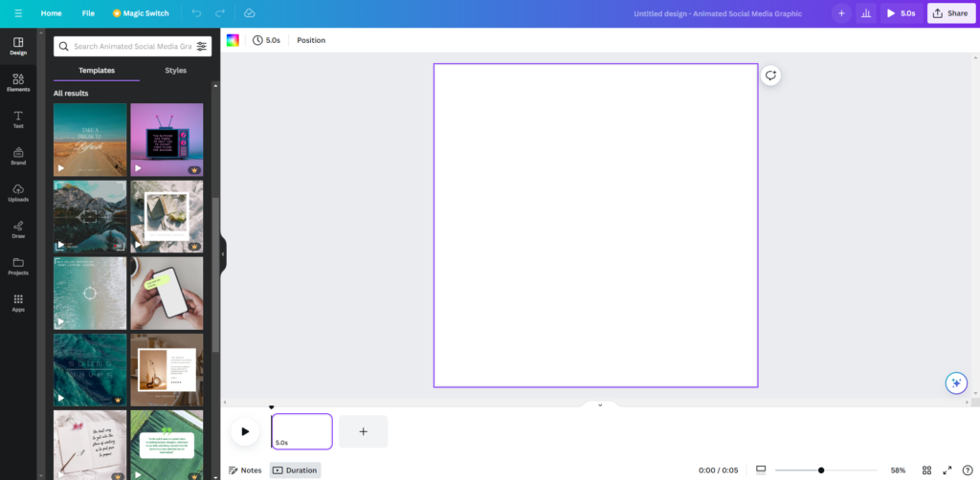
Task: Open the hamburger main menu
Action: (18, 13)
